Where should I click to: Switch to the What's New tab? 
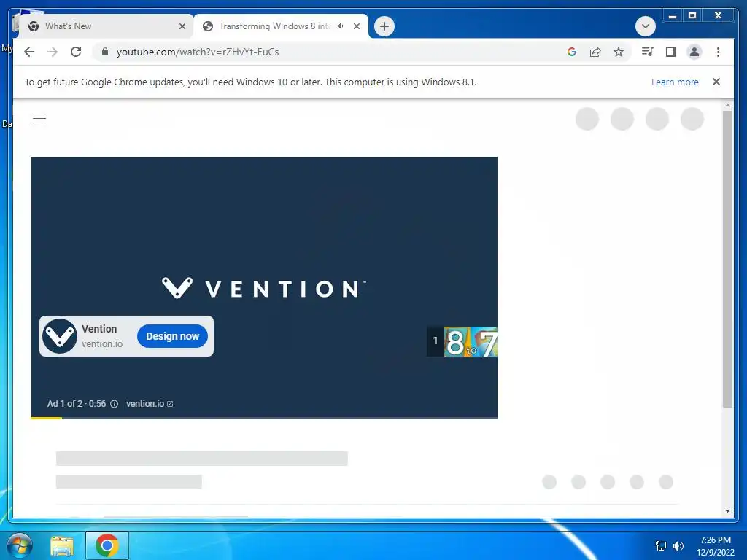click(105, 26)
